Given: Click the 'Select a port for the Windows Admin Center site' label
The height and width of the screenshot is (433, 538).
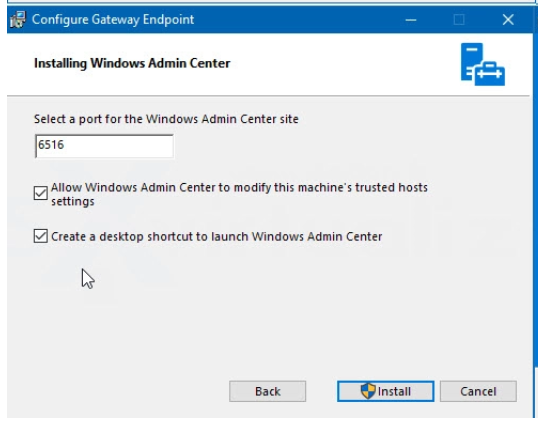Looking at the screenshot, I should pos(166,119).
